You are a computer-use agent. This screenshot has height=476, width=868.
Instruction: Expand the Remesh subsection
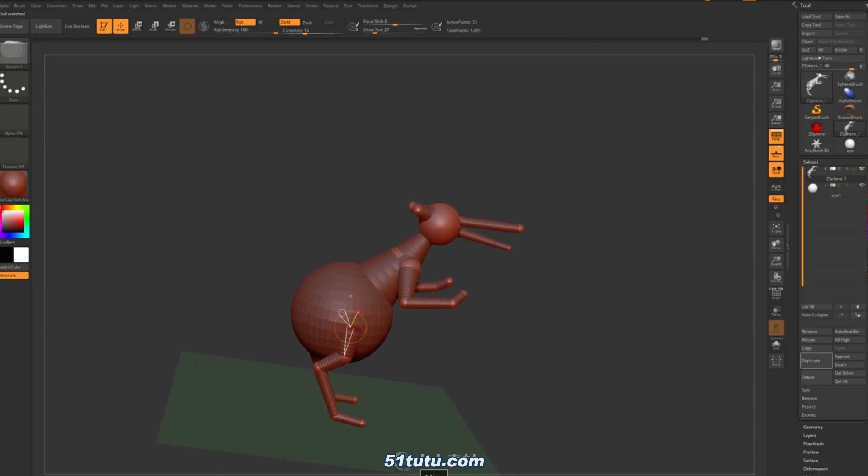[x=809, y=398]
